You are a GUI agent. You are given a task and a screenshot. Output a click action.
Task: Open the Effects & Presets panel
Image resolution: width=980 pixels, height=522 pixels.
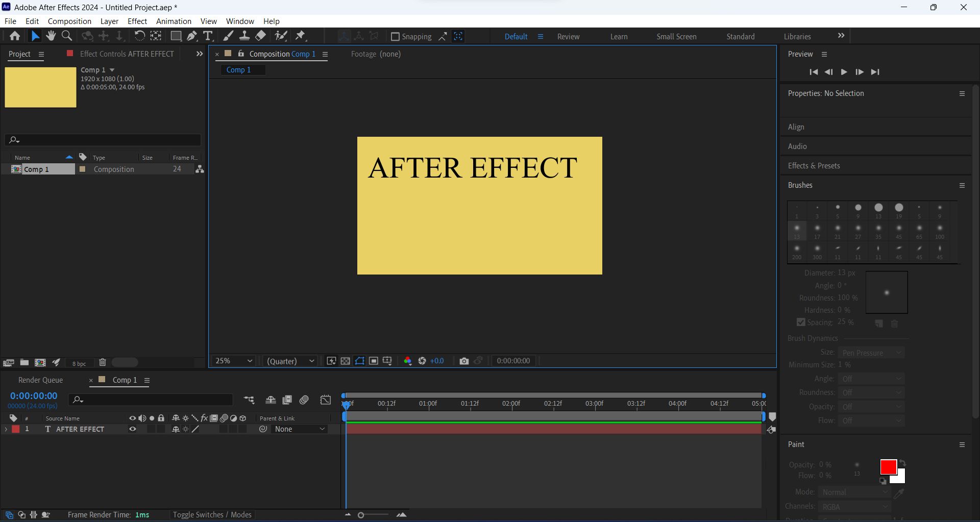click(814, 165)
